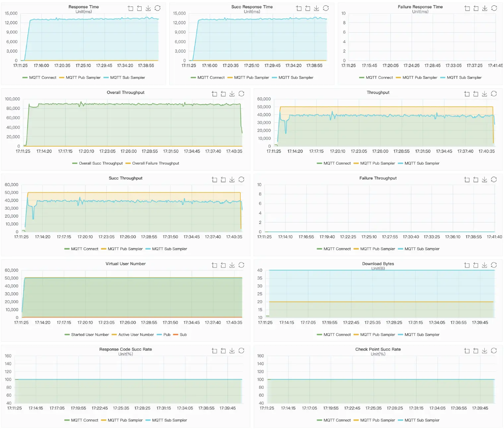
Task: Click the Check Point Succ Rate title
Action: (x=378, y=349)
